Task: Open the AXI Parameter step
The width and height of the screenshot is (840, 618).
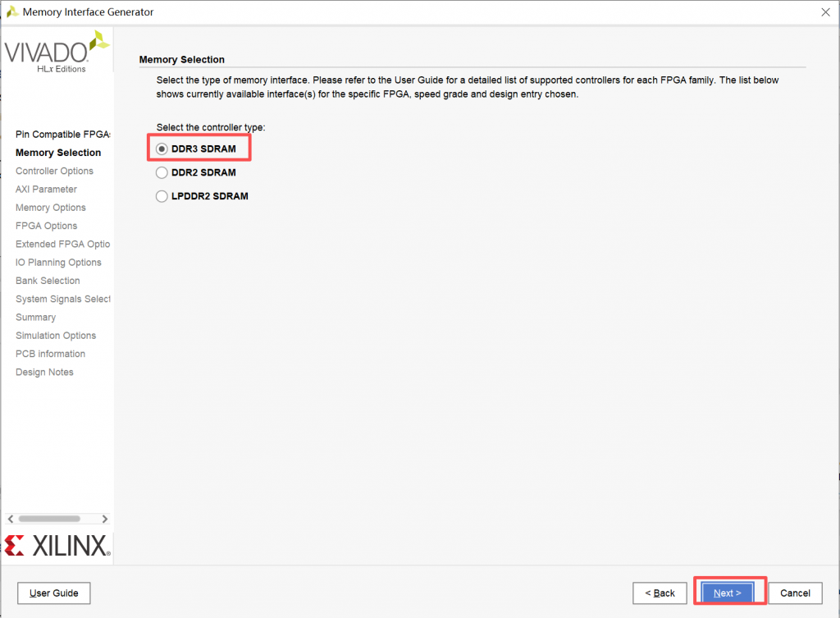Action: (x=46, y=190)
